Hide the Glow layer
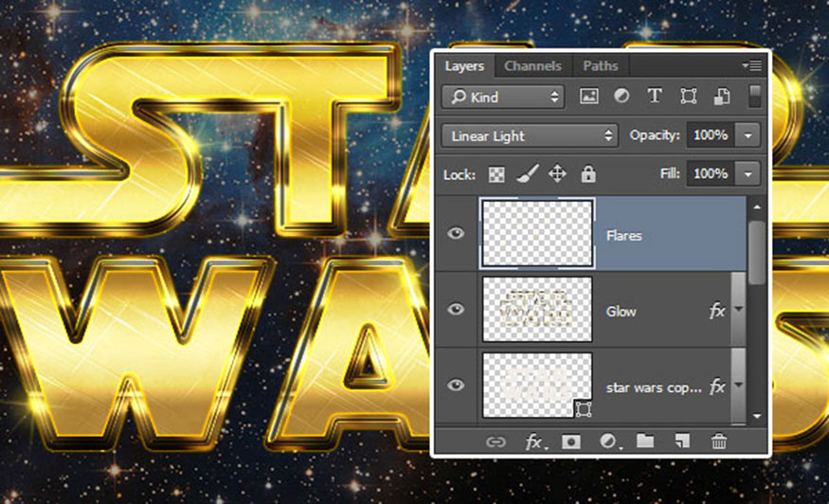Viewport: 829px width, 504px height. coord(456,309)
